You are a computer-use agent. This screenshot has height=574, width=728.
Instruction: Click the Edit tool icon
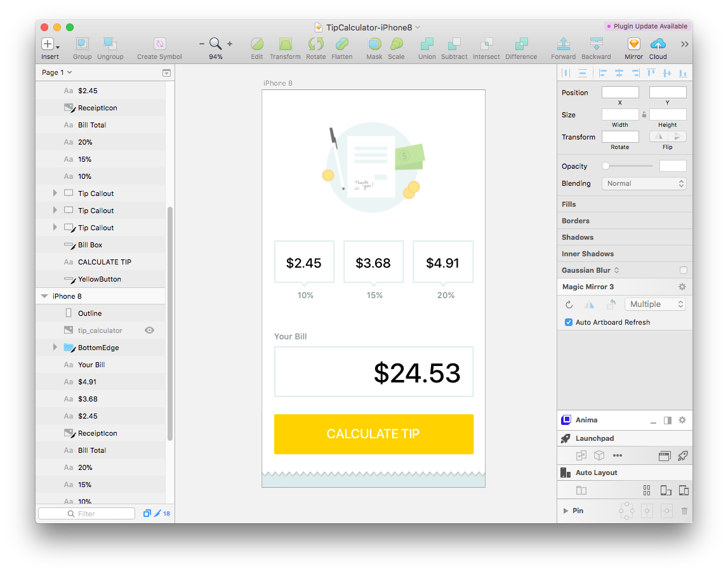(257, 44)
